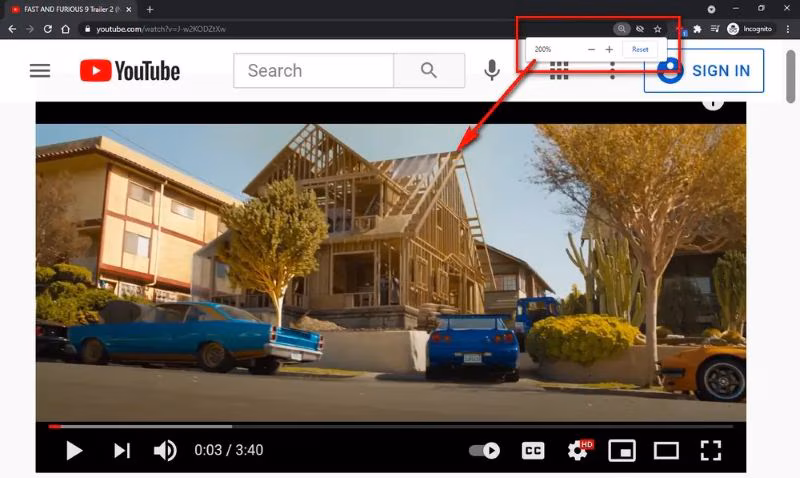Open the tab search dropdown arrow
This screenshot has width=800, height=478.
coord(711,9)
